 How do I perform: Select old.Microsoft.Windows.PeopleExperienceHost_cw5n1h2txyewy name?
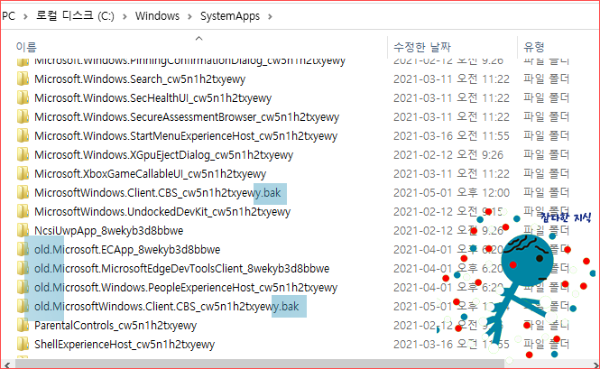186,287
